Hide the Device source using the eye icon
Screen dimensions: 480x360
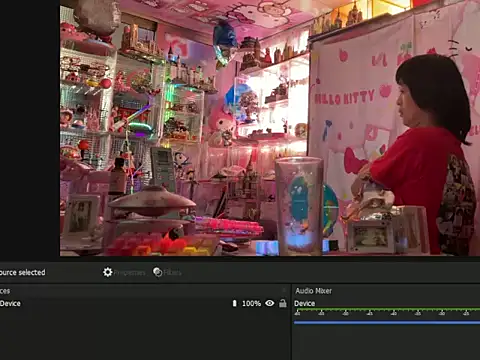point(270,303)
